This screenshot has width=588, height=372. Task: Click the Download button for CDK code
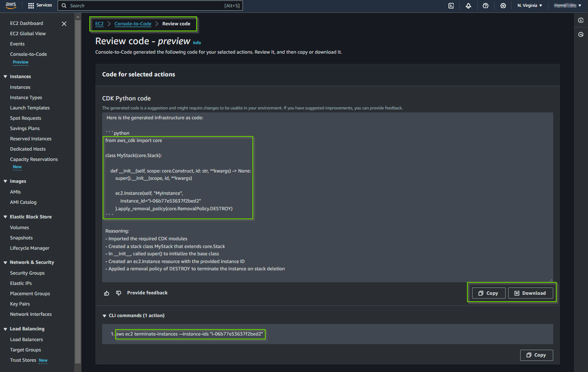531,293
